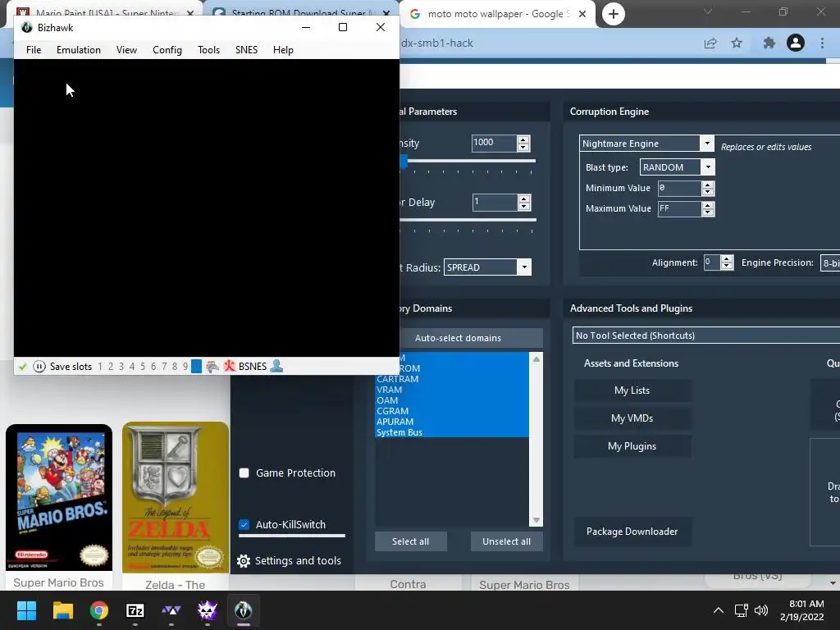The image size is (840, 630).
Task: Open Chrome three-dot menu
Action: click(x=822, y=43)
